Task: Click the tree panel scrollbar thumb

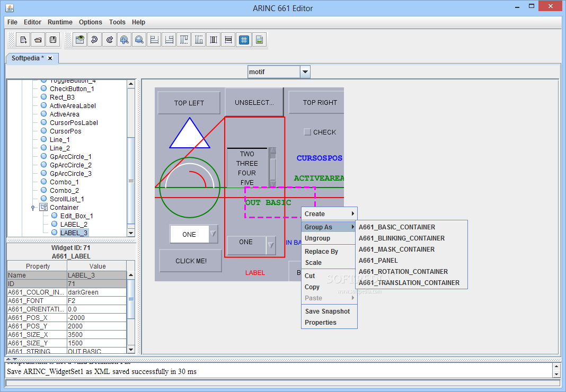Action: click(x=131, y=181)
